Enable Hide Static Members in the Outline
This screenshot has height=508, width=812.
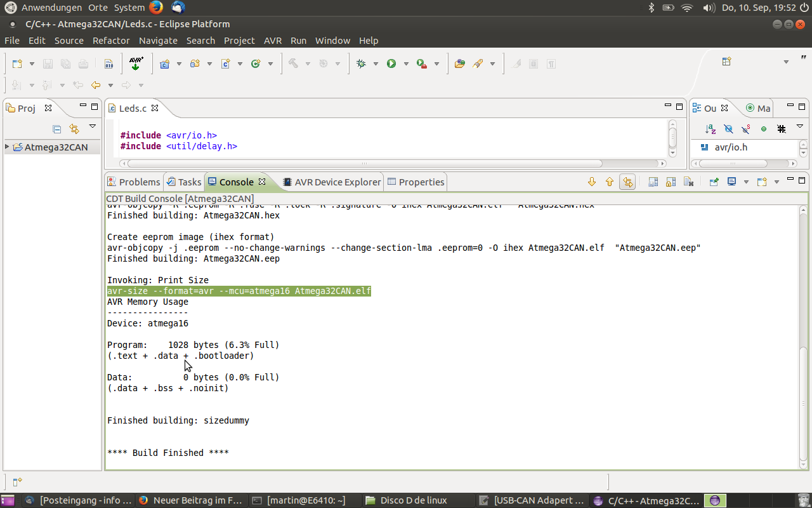(x=745, y=128)
